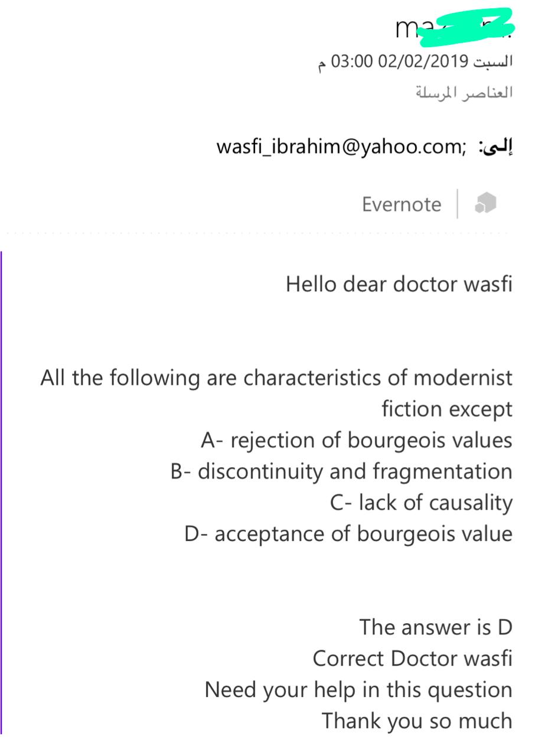Click the Evernote add-in icon
The image size is (535, 756).
click(x=485, y=203)
